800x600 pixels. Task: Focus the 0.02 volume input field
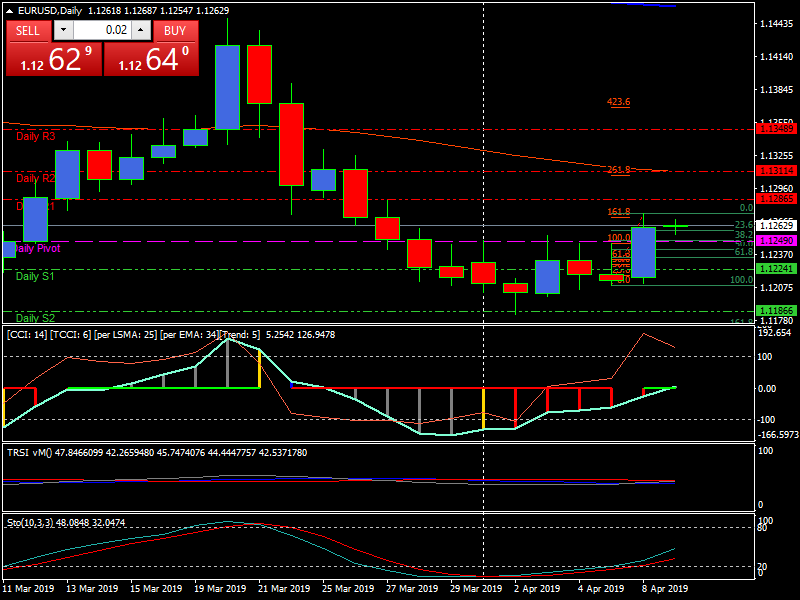point(100,30)
